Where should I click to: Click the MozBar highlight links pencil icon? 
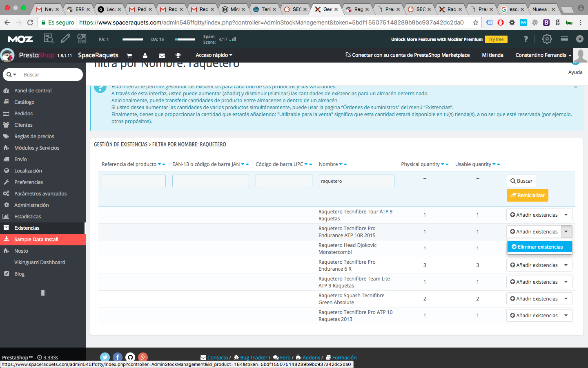65,39
